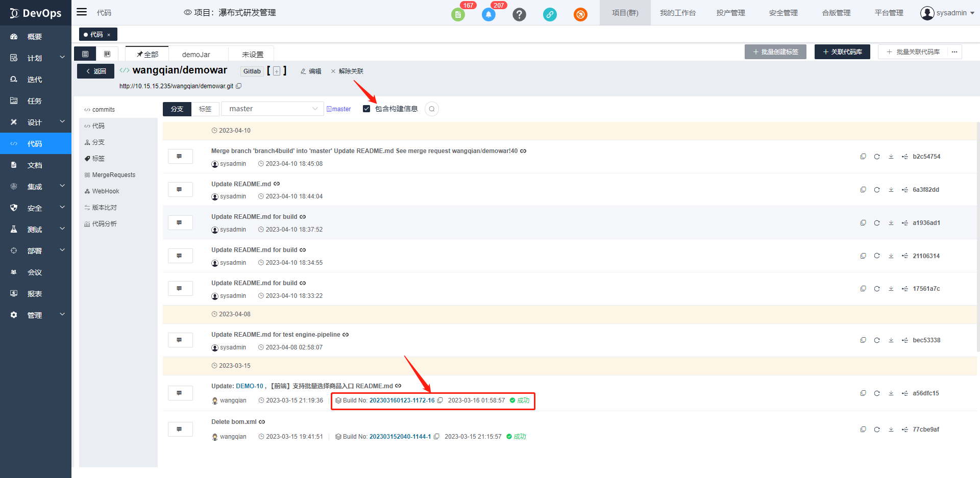Switch to card view layout
The height and width of the screenshot is (478, 980).
107,54
